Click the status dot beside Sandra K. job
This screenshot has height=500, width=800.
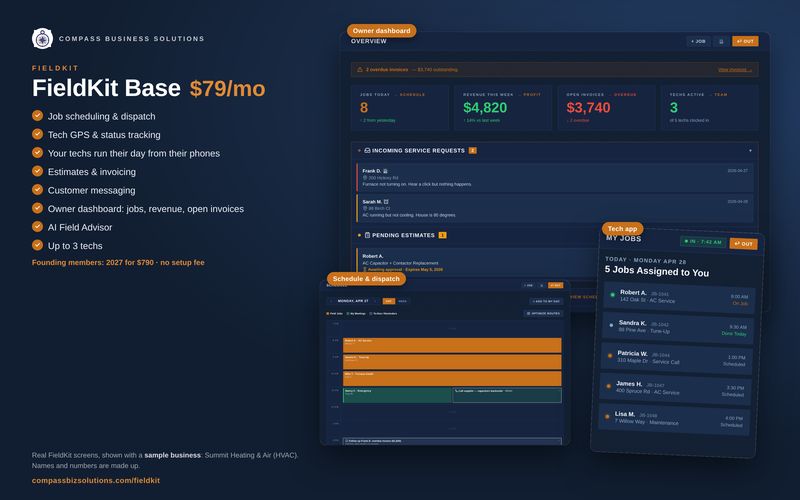coord(611,325)
